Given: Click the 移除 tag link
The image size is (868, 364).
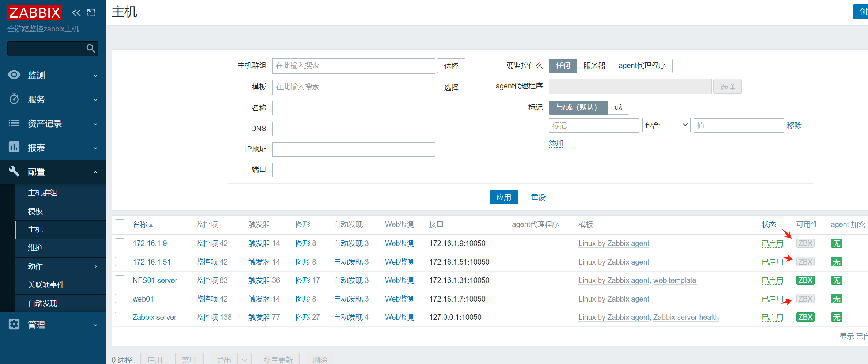Looking at the screenshot, I should [794, 126].
